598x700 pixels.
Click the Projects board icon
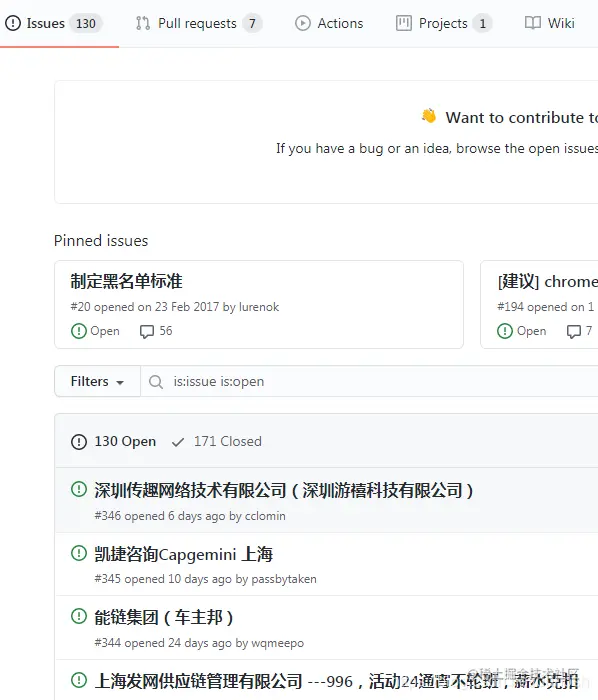(x=403, y=23)
